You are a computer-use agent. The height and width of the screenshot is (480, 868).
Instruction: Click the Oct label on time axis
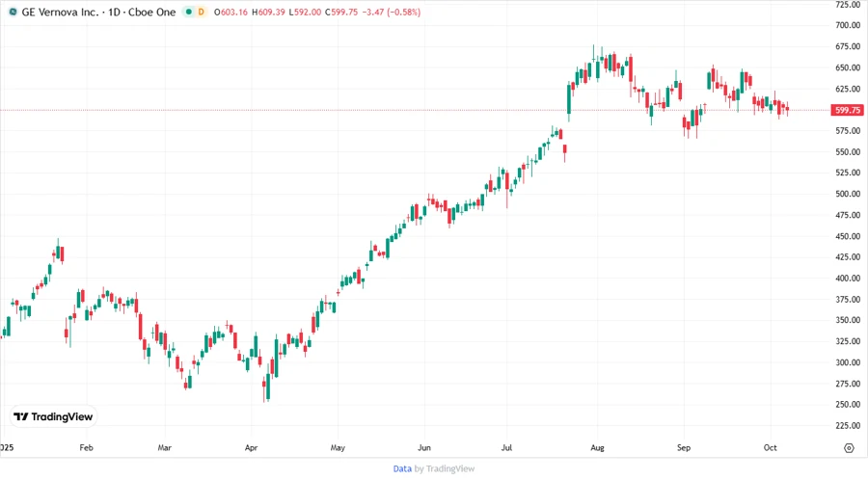click(771, 448)
